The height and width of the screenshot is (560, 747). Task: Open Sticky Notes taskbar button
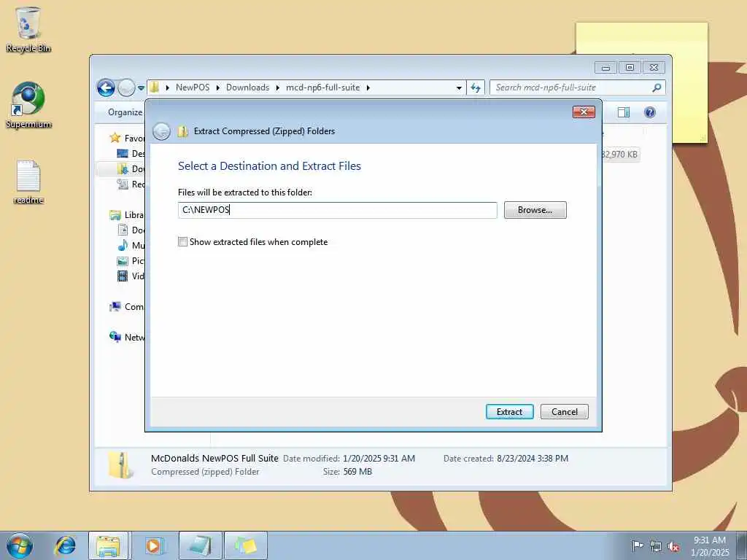[x=245, y=545]
